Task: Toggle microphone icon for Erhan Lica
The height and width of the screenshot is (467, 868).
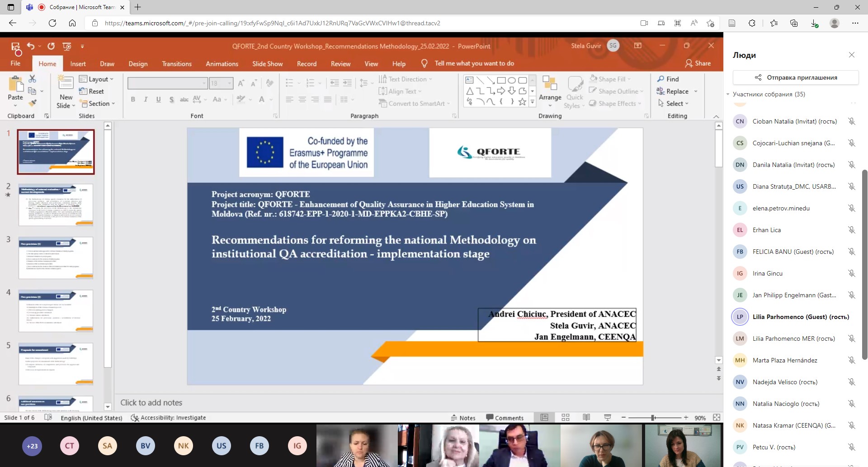Action: [x=851, y=230]
